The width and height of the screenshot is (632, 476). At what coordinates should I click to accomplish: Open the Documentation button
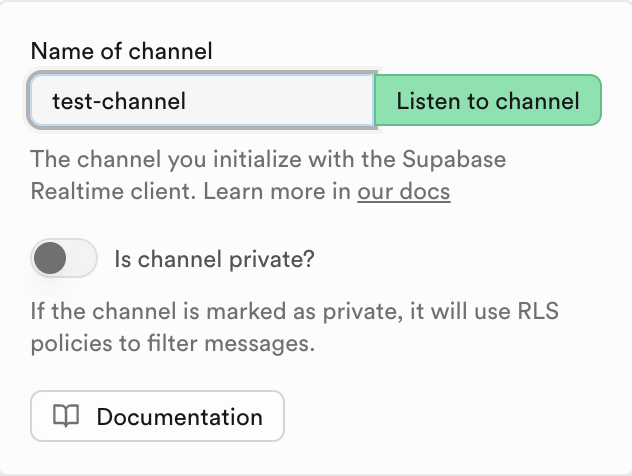pos(158,417)
